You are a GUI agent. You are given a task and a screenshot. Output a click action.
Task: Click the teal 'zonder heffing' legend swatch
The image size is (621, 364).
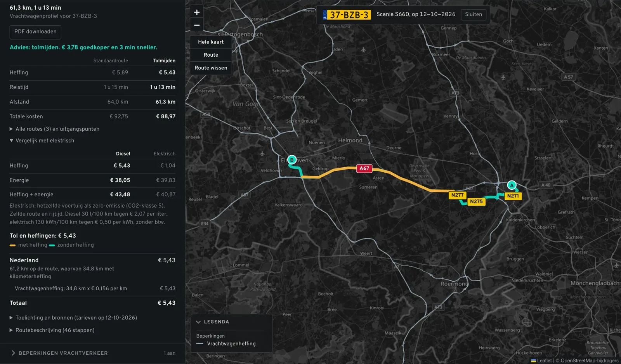(x=52, y=245)
